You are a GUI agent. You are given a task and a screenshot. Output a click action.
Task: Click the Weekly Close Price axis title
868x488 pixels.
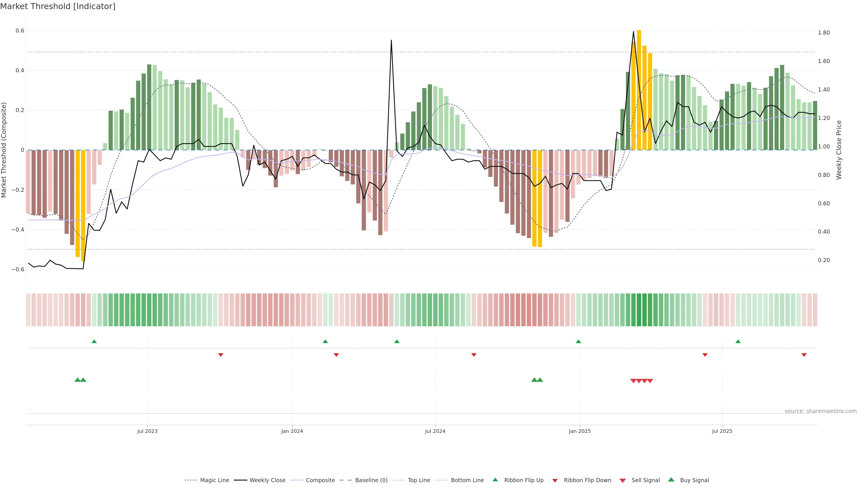tap(839, 150)
